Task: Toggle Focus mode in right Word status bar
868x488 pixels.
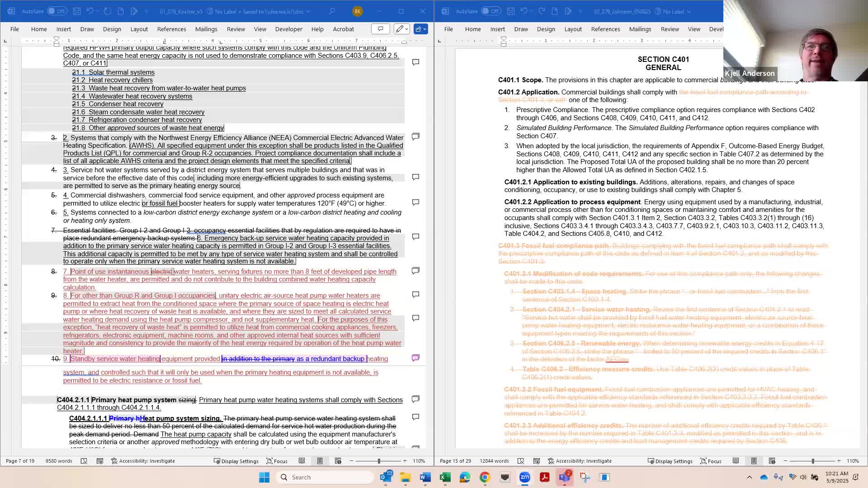Action: click(711, 461)
